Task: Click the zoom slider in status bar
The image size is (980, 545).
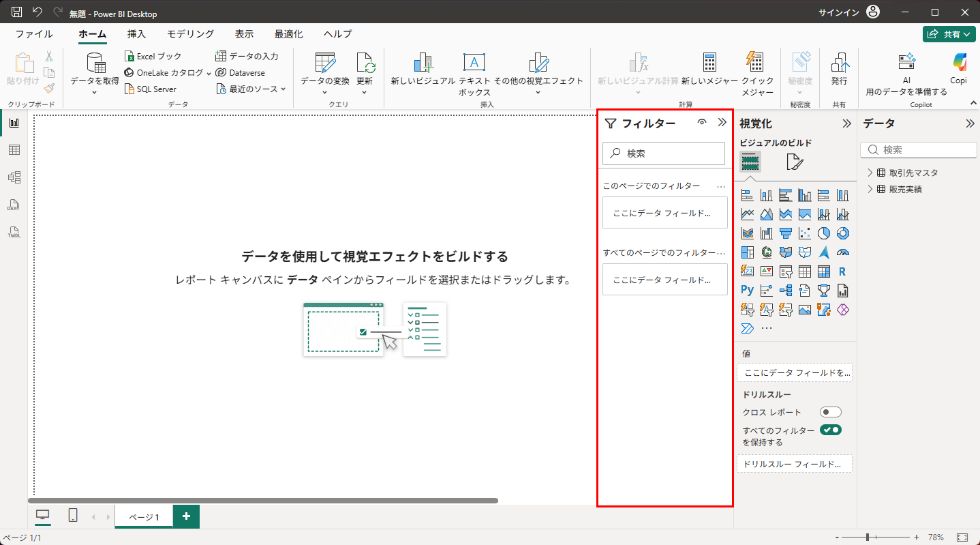Action: (x=877, y=537)
